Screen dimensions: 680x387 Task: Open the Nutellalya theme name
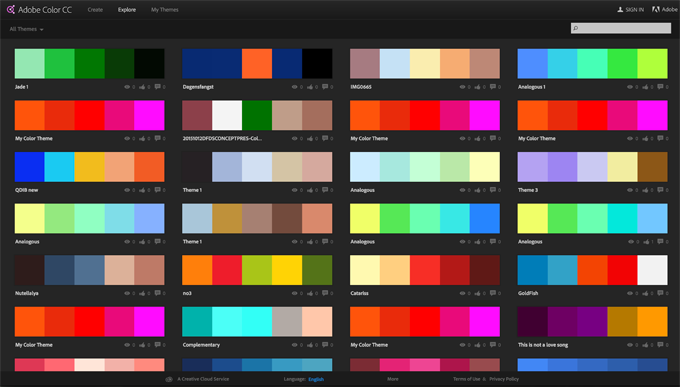26,293
